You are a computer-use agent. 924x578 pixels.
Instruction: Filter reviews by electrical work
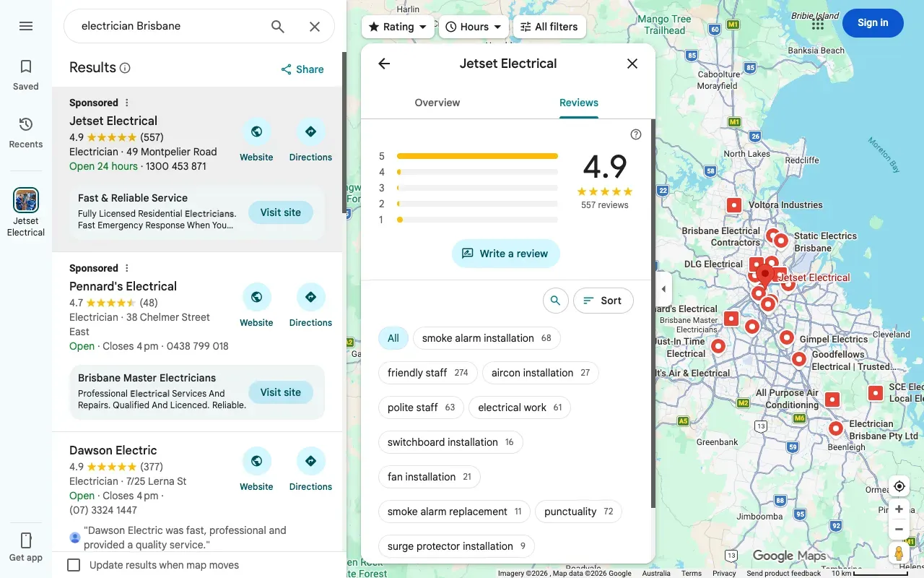(520, 407)
